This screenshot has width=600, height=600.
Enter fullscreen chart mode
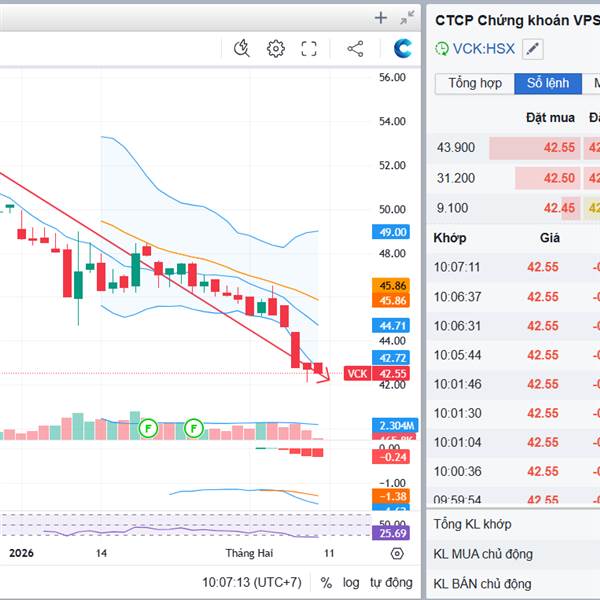309,48
